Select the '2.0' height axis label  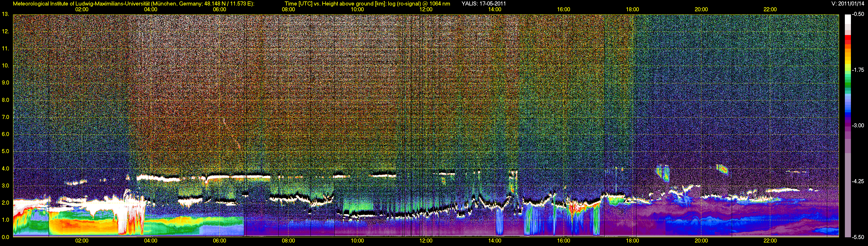5,203
